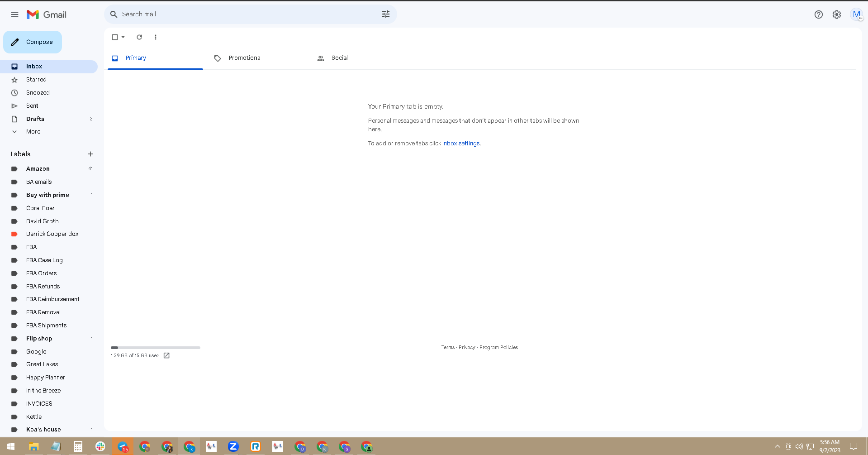Open the FBA Reimbursement label

(49, 299)
